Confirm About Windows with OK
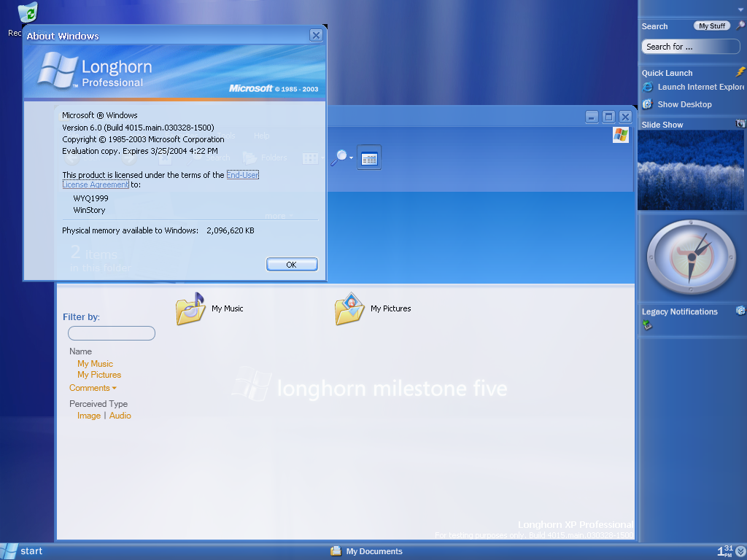The image size is (747, 560). coord(292,265)
